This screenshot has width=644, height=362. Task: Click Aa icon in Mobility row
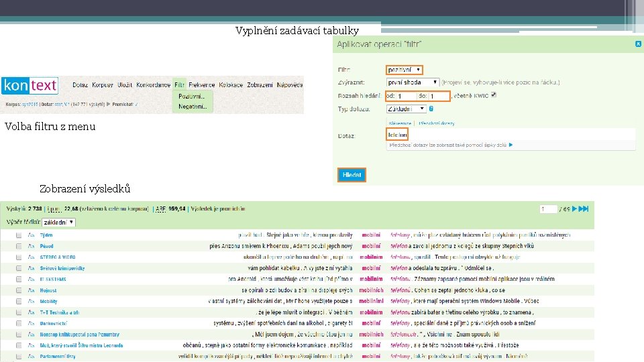32,301
